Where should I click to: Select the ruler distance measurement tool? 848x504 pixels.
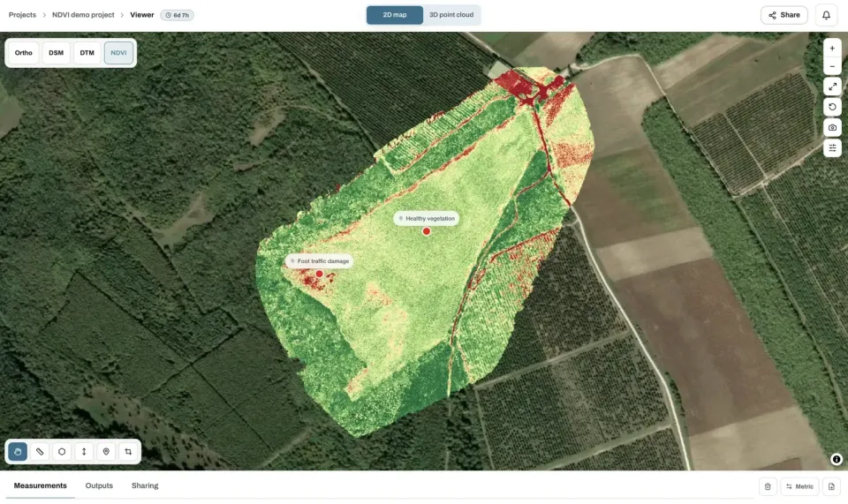click(40, 452)
